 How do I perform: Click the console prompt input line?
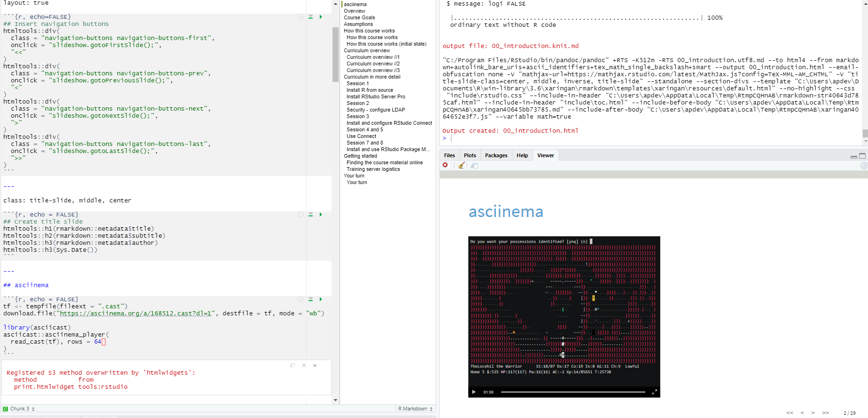(x=651, y=138)
